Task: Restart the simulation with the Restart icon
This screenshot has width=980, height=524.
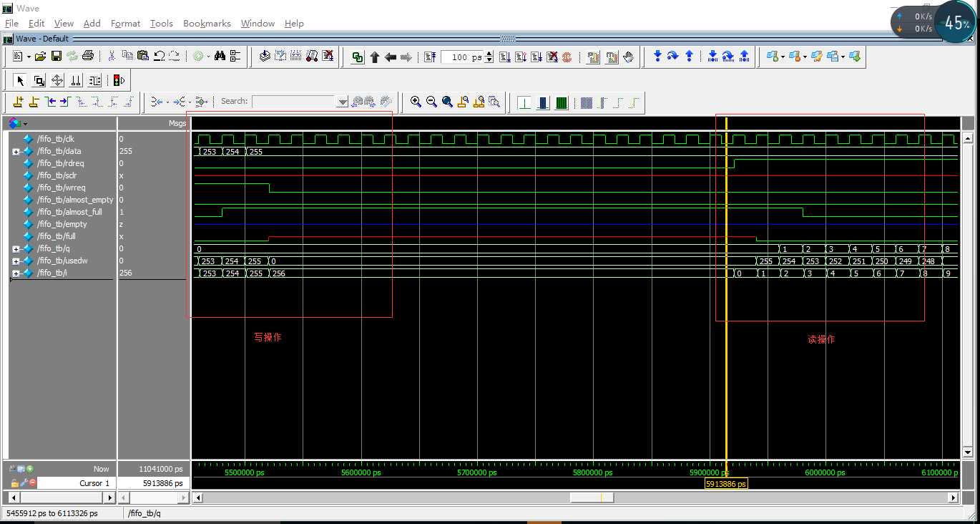Action: pyautogui.click(x=429, y=57)
